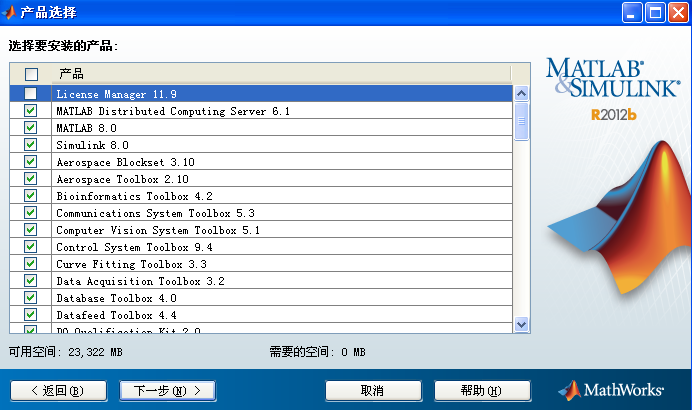Select Aerospace Blockset 3.10 row text
Image resolution: width=692 pixels, height=410 pixels.
click(x=125, y=162)
